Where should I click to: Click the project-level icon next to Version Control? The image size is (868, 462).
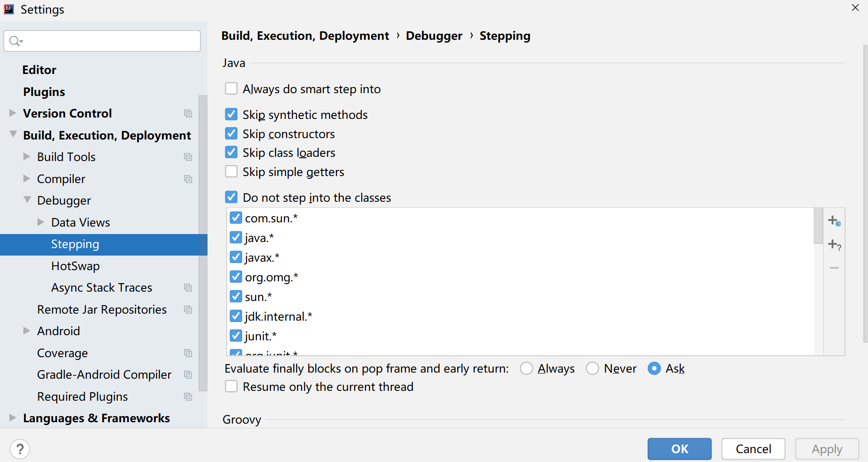[x=188, y=114]
